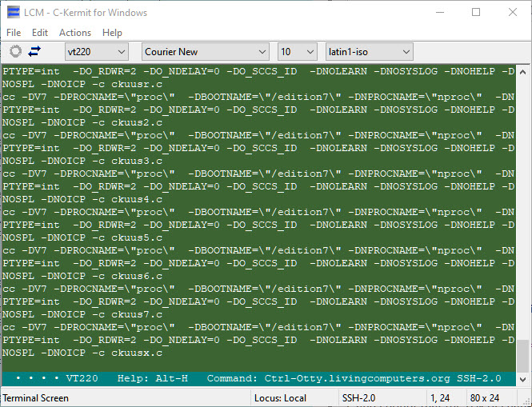Minimize the C-Kermit window

[x=440, y=13]
